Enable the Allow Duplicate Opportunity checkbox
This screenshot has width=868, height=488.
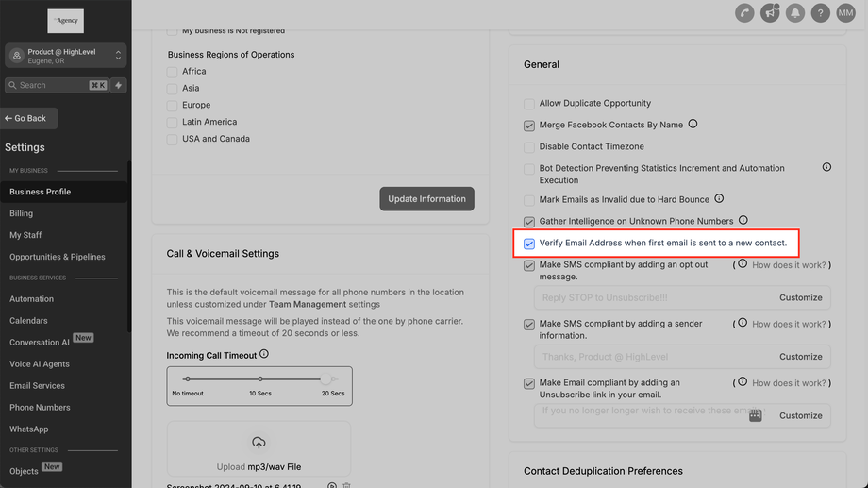point(529,104)
